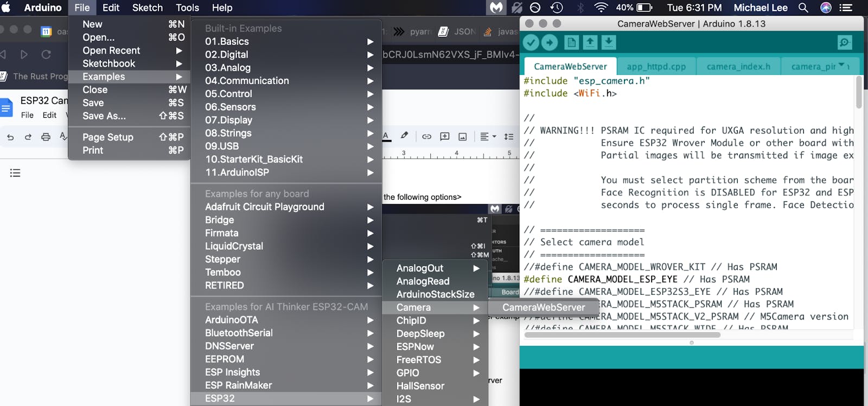Expand the 01.Basics examples submenu

pos(286,41)
